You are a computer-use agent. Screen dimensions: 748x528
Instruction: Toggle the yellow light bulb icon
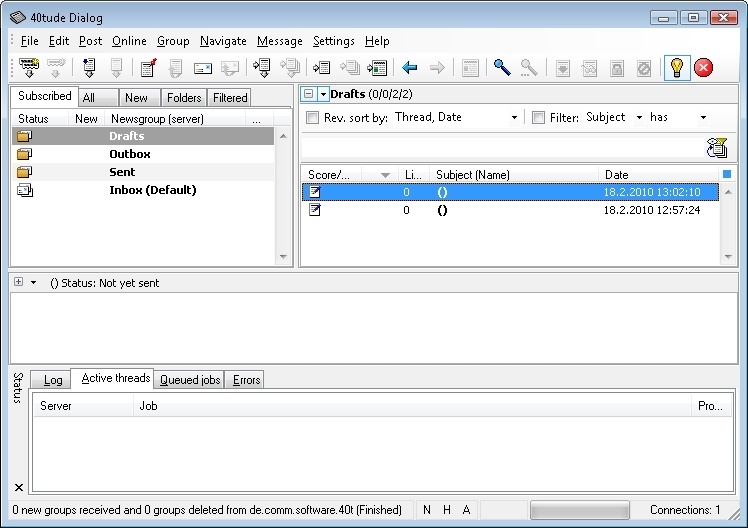[x=677, y=68]
